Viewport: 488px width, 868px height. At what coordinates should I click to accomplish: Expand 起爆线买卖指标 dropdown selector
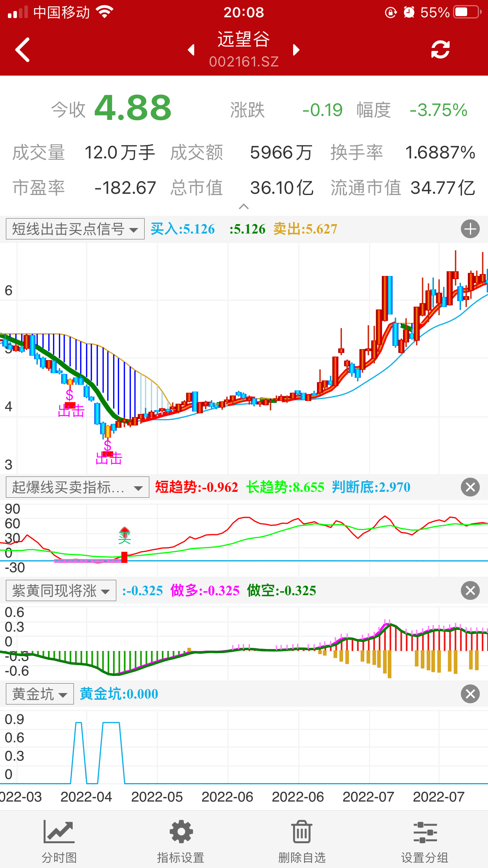pyautogui.click(x=77, y=487)
